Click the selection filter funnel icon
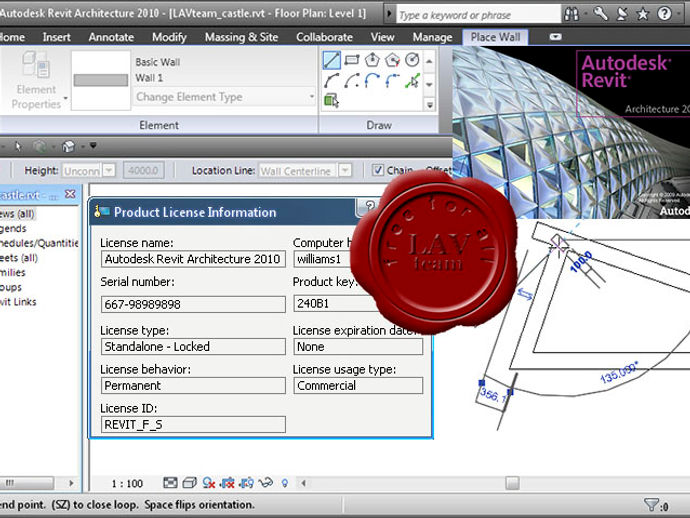 651,504
